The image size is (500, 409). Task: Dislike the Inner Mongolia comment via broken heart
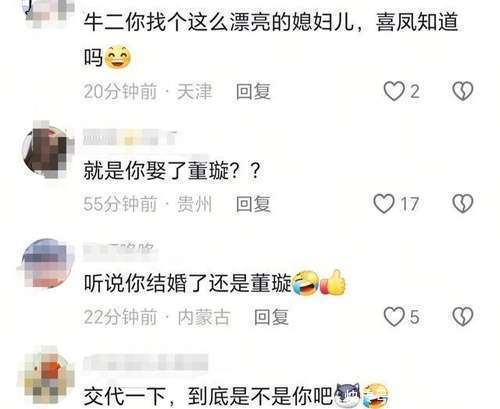pyautogui.click(x=462, y=316)
